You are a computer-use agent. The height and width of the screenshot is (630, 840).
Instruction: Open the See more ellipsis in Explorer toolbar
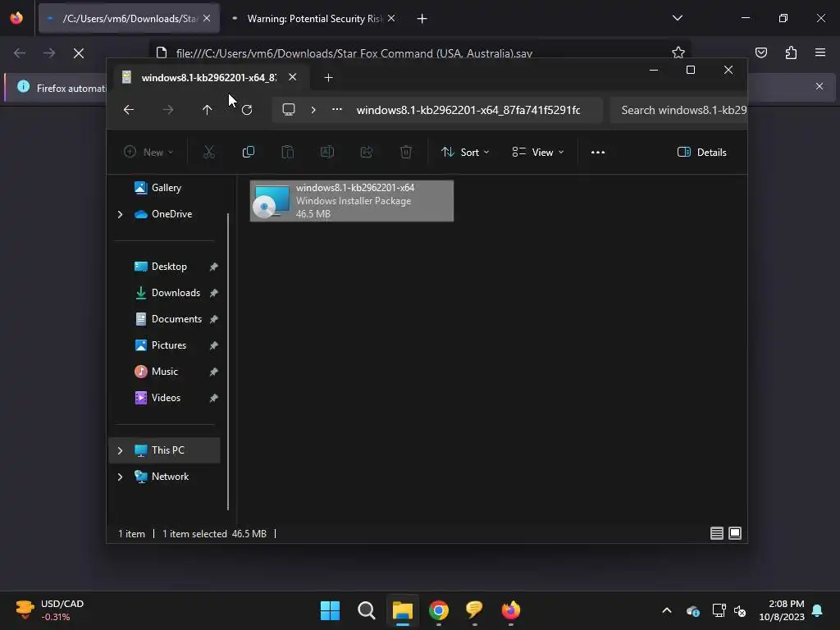point(598,152)
